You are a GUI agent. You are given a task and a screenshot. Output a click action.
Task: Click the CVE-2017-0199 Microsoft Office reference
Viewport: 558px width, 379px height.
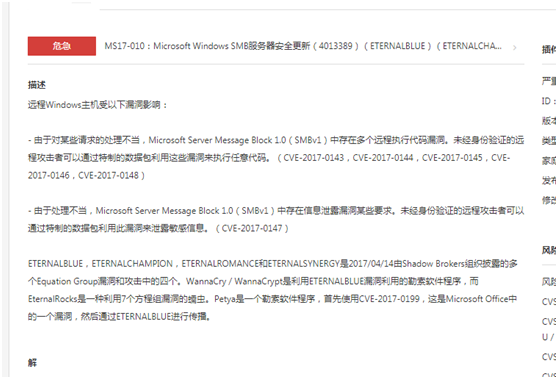(389, 299)
